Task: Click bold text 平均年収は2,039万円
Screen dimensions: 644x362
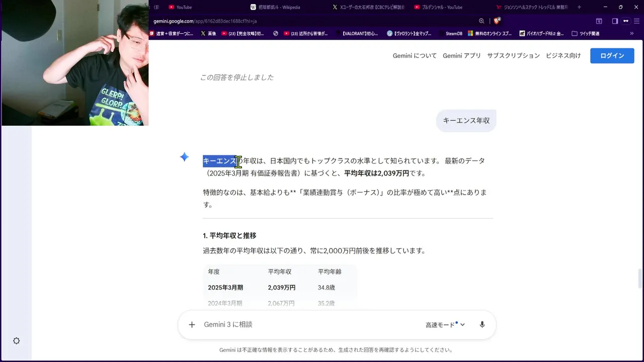Action: (376, 173)
